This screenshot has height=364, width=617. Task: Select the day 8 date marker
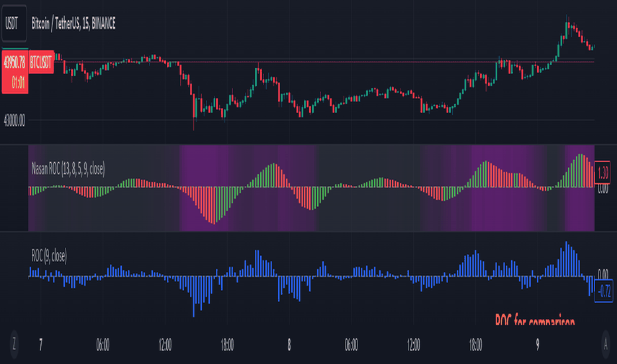[289, 345]
